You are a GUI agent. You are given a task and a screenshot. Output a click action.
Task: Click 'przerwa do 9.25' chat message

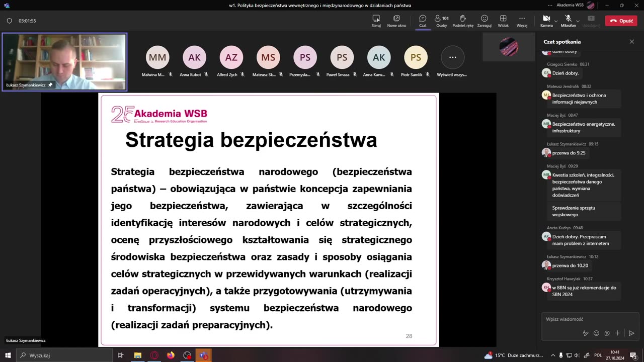pyautogui.click(x=569, y=153)
